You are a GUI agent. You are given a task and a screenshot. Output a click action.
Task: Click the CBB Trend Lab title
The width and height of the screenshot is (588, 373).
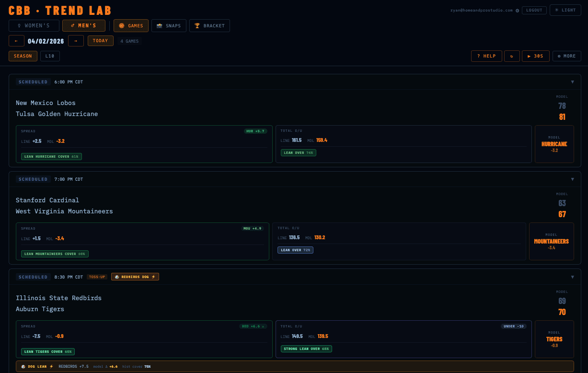(x=60, y=10)
